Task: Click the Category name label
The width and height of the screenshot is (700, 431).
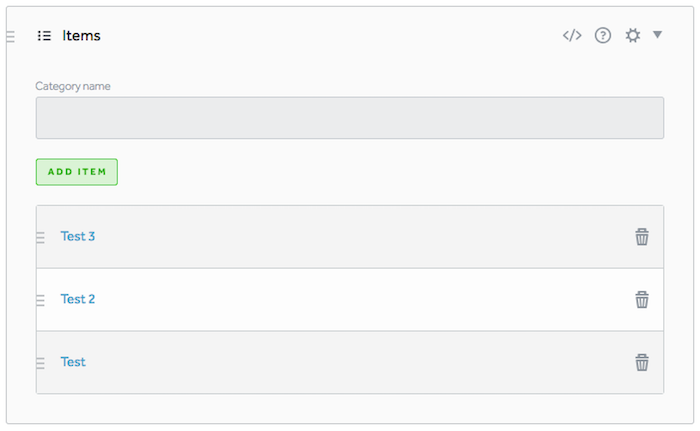Action: [73, 86]
